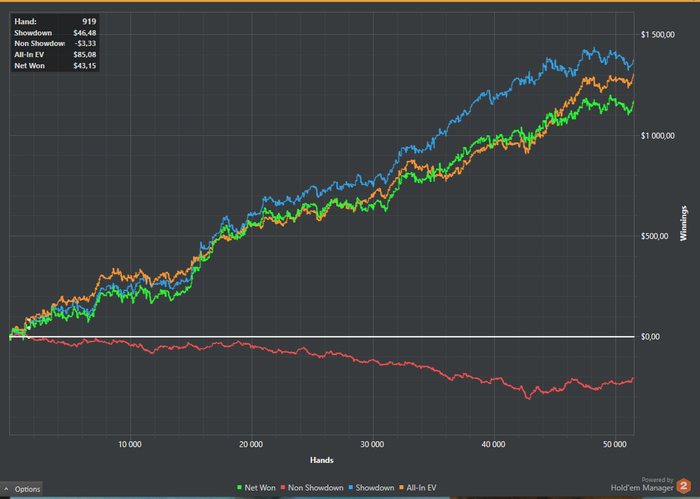Click the Hands x-axis title
The height and width of the screenshot is (499, 700).
tap(322, 460)
